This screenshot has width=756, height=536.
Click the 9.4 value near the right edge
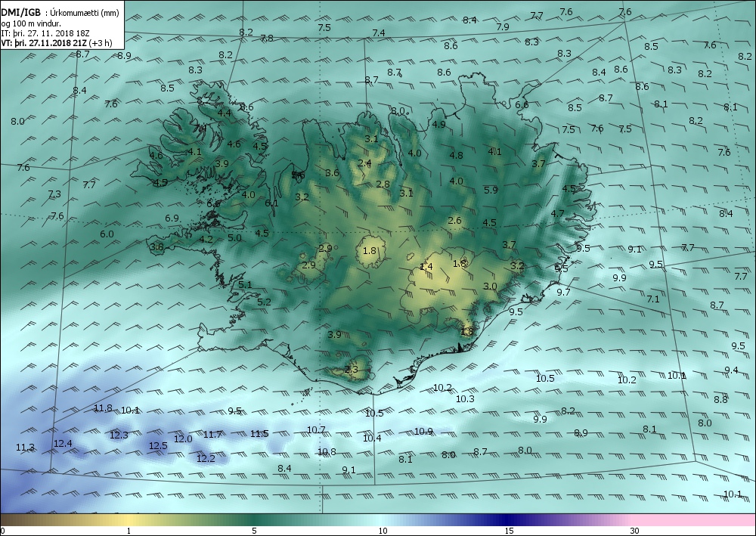731,370
